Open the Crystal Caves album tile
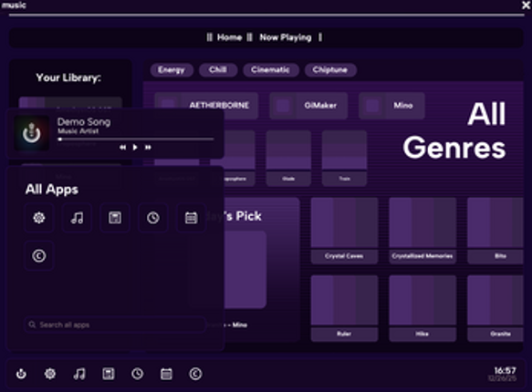This screenshot has width=532, height=392. (344, 231)
